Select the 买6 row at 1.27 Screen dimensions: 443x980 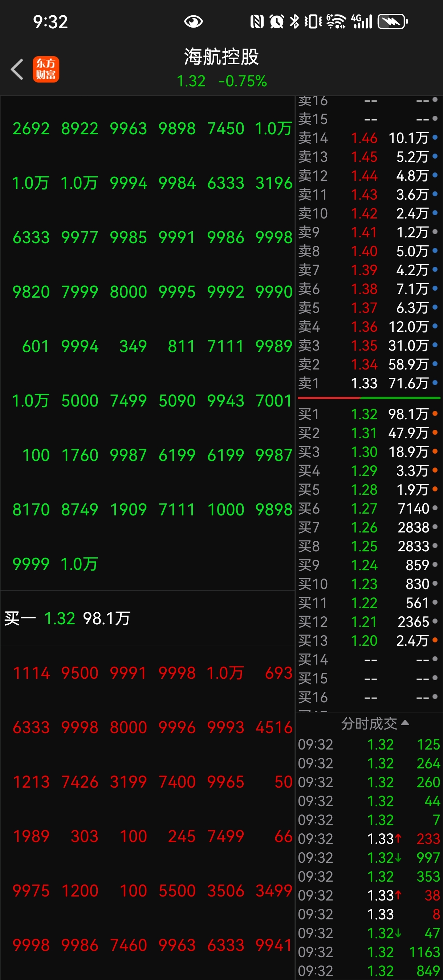pos(369,508)
